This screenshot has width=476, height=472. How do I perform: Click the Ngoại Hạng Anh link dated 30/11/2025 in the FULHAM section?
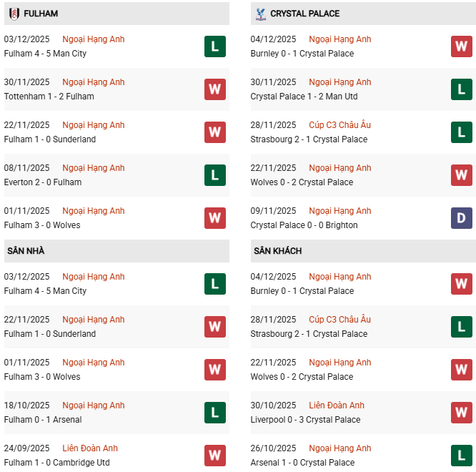coord(93,82)
